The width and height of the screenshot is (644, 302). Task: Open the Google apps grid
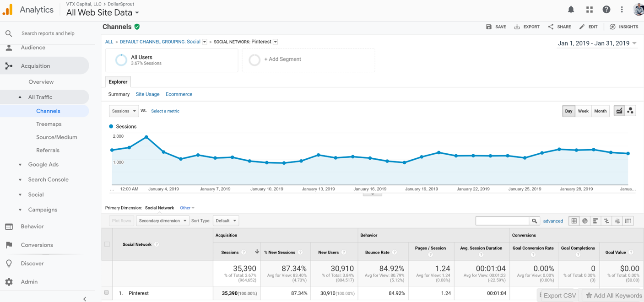[x=589, y=10]
